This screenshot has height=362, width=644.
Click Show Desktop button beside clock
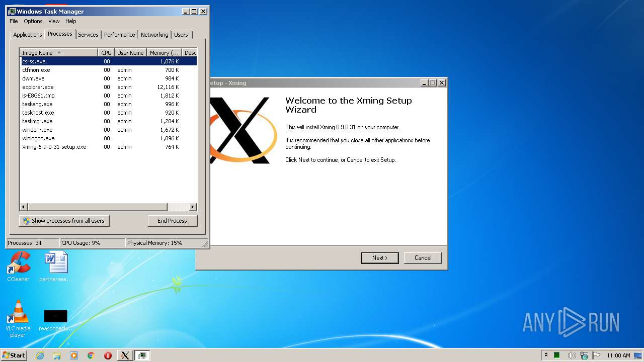click(638, 355)
